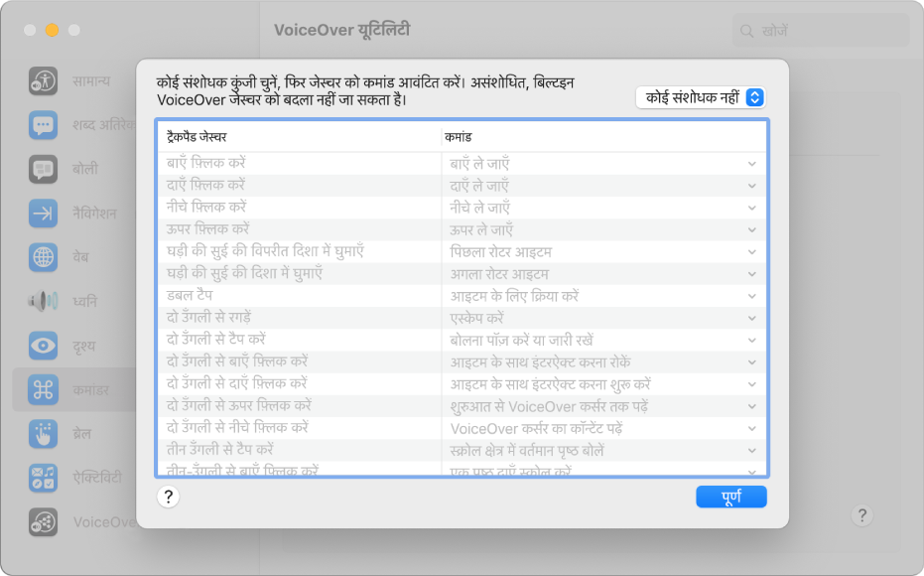The image size is (924, 576).
Task: Expand dropdown for अगला रोटर आइटम
Action: pyautogui.click(x=752, y=274)
